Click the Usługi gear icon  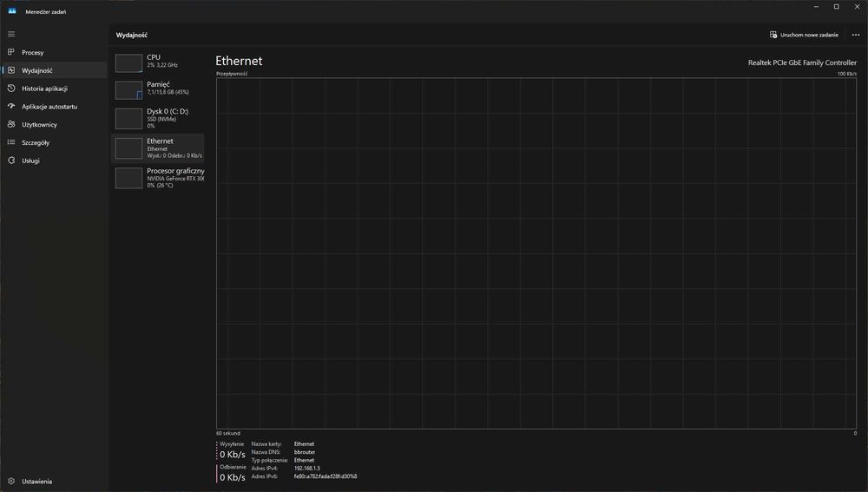[11, 161]
